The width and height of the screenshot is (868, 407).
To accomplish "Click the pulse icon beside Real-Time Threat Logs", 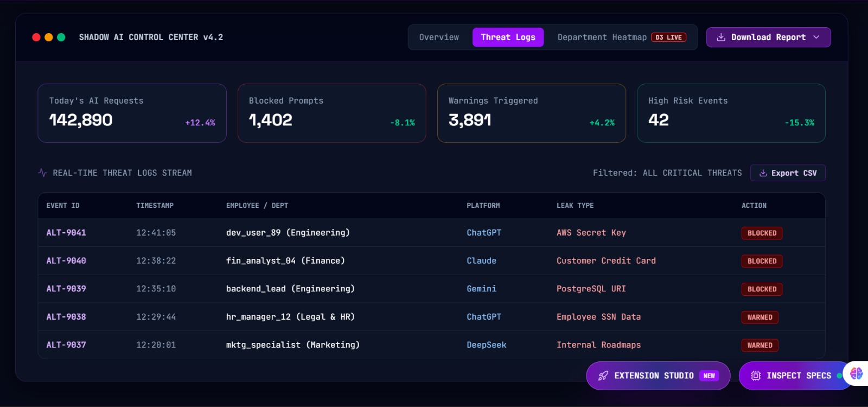I will click(43, 173).
